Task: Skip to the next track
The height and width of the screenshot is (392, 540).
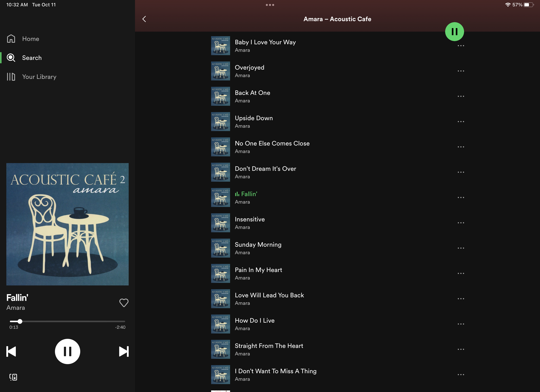Action: click(124, 351)
